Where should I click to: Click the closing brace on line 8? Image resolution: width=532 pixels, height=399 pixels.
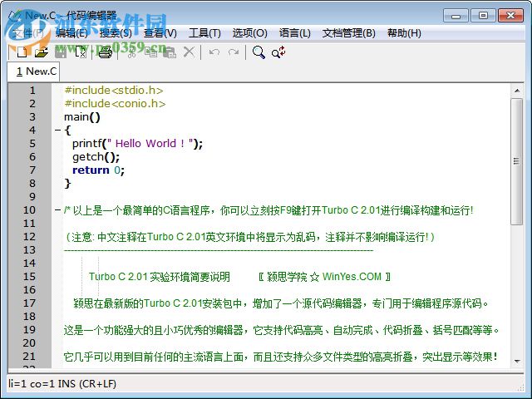[67, 183]
